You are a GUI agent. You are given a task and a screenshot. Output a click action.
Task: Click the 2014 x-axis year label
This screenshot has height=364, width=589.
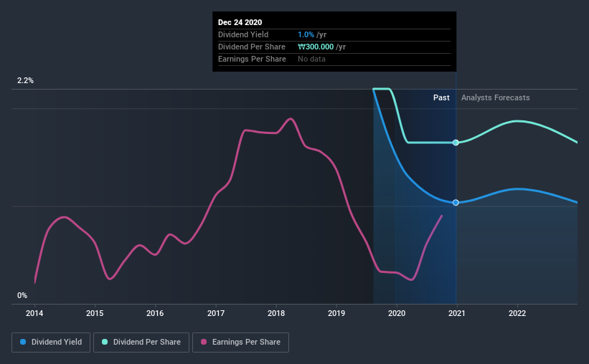[34, 313]
